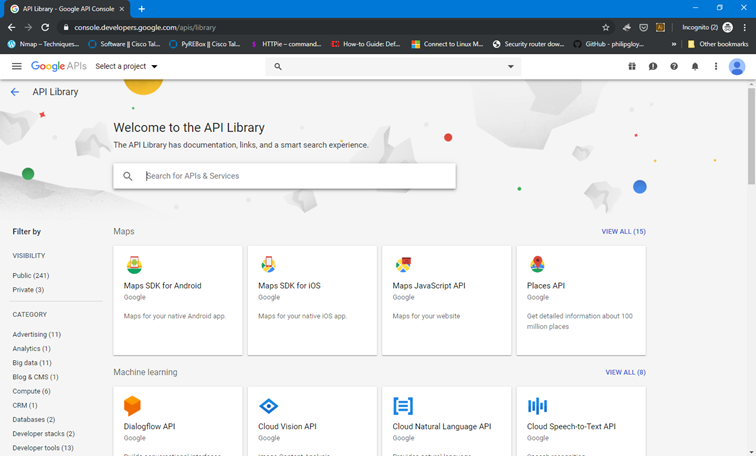Image resolution: width=756 pixels, height=456 pixels.
Task: Expand the top search bar dropdown arrow
Action: point(511,67)
